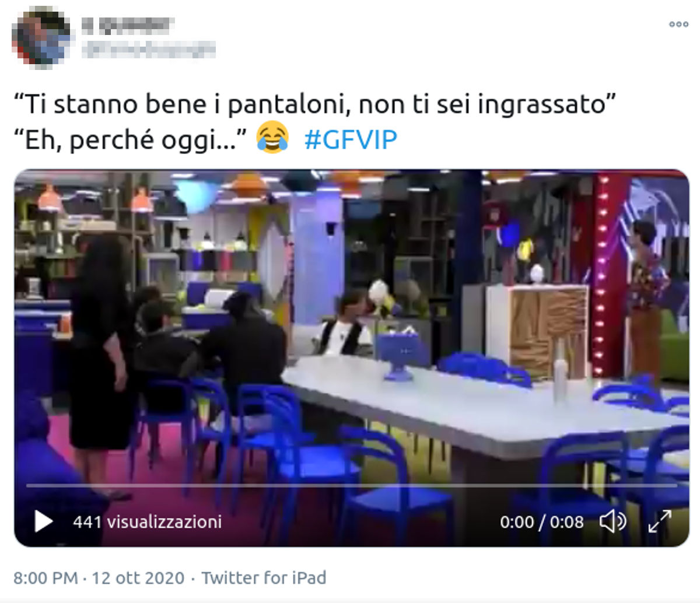Click the person in the floral shirt in the video
The height and width of the screenshot is (603, 700).
coord(646,299)
